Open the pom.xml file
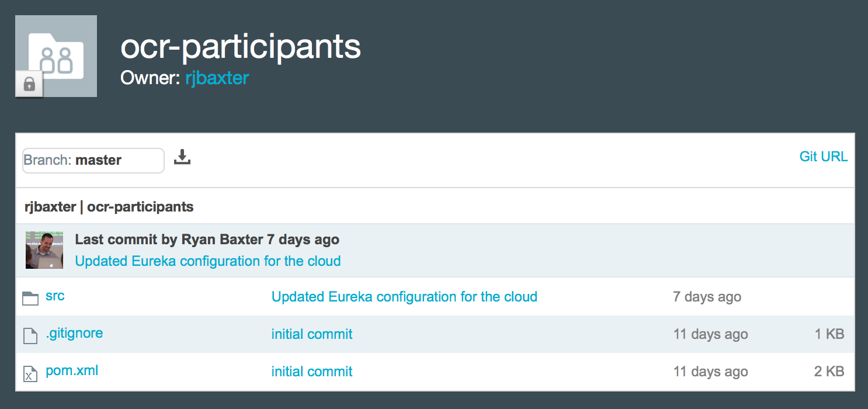Image resolution: width=868 pixels, height=409 pixels. (72, 370)
